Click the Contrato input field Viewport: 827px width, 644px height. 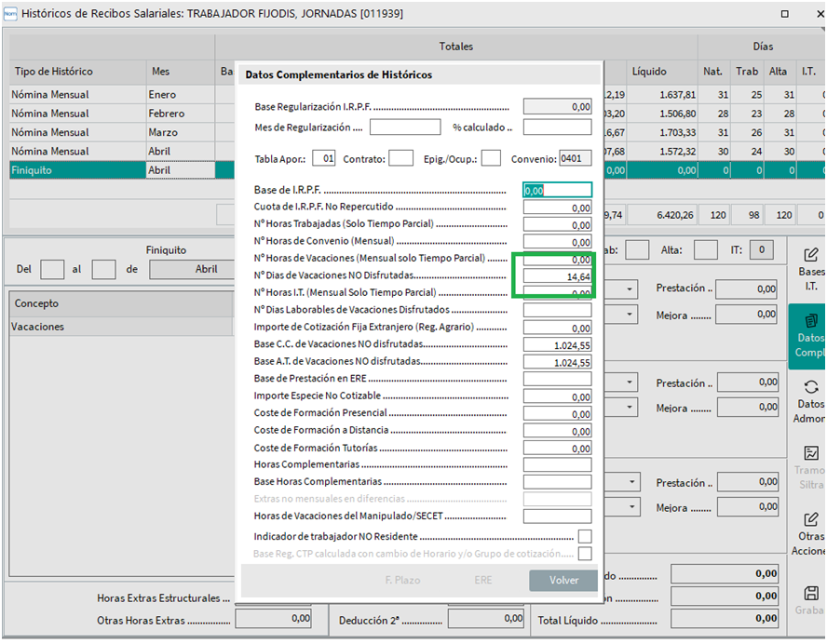click(401, 158)
